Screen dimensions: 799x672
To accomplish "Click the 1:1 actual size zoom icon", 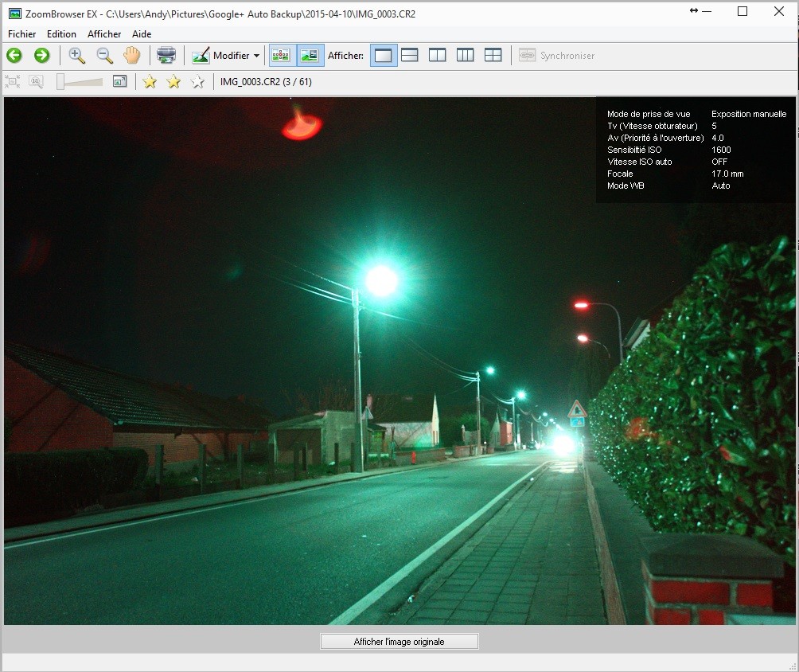I will tap(36, 81).
